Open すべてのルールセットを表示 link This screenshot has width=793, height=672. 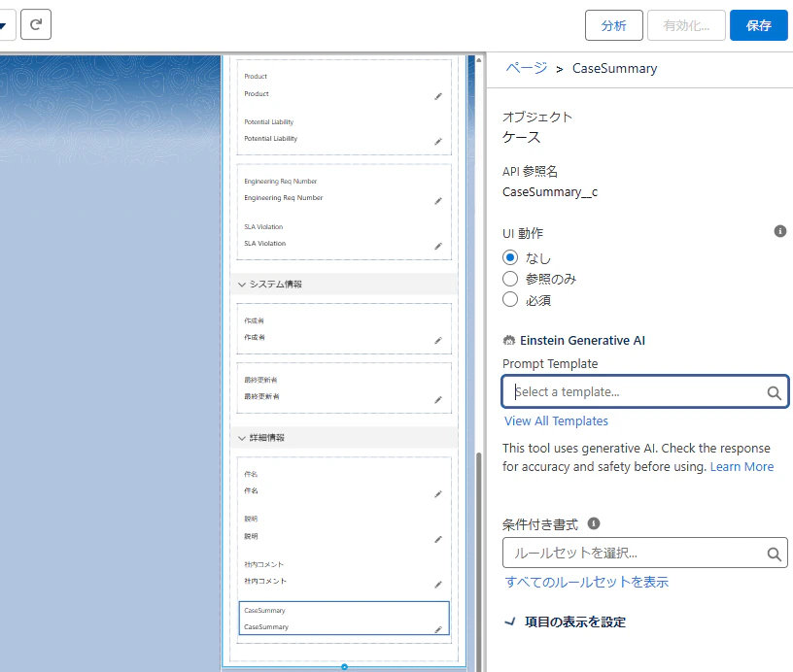pos(587,582)
